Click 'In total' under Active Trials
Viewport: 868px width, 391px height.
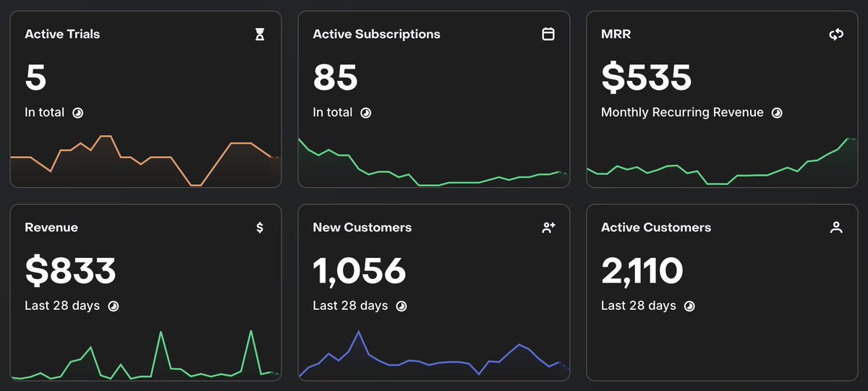[44, 113]
